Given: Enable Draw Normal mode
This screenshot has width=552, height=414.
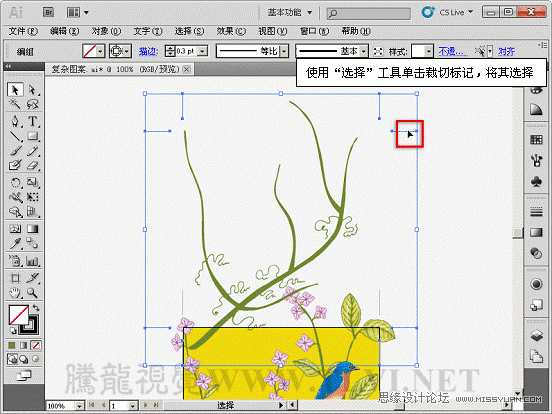Looking at the screenshot, I should point(12,359).
